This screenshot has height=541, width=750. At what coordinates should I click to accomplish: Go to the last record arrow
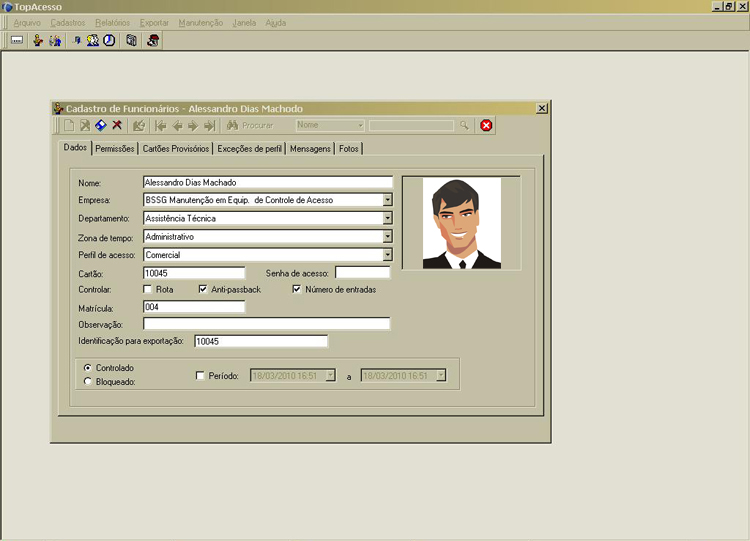tap(209, 126)
